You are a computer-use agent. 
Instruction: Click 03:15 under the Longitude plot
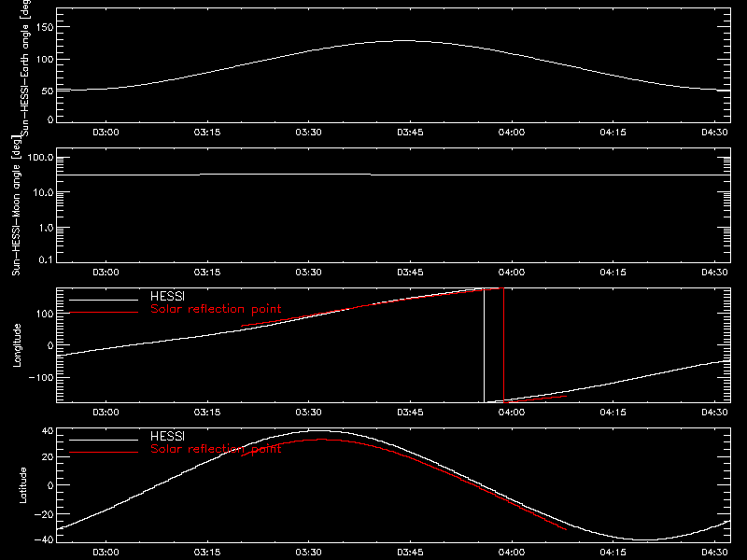(x=207, y=413)
